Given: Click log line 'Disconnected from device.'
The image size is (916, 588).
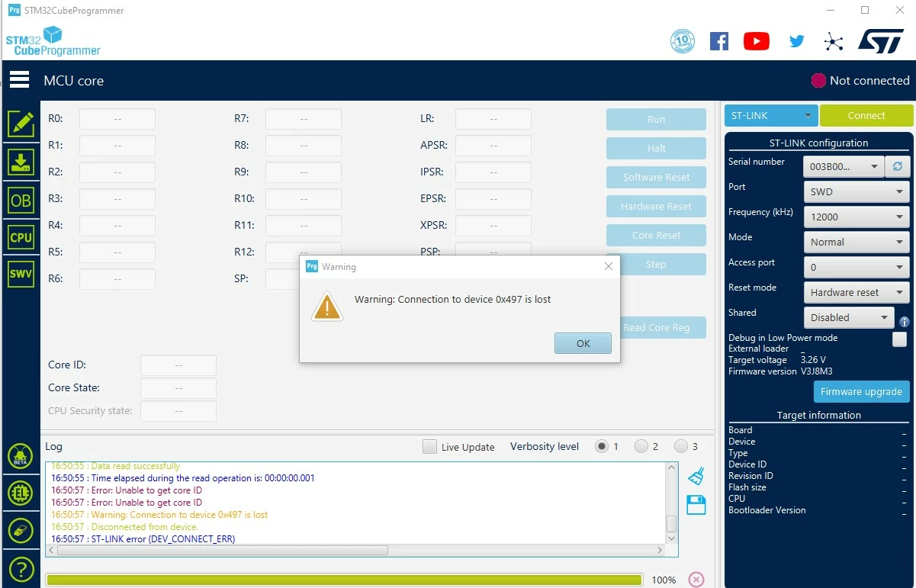Looking at the screenshot, I should coord(124,526).
